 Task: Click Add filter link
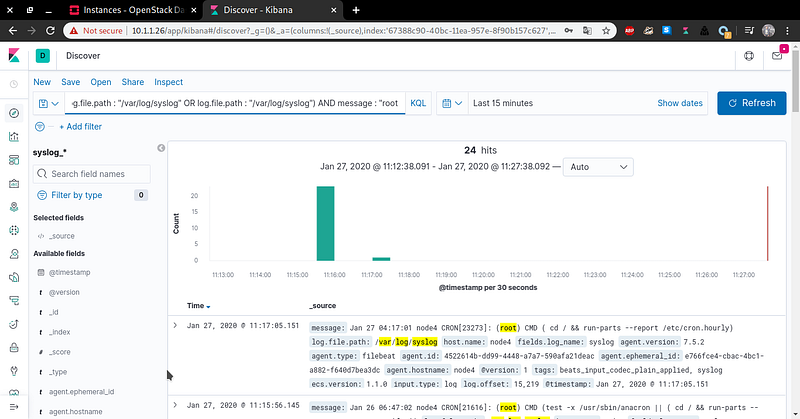point(81,127)
